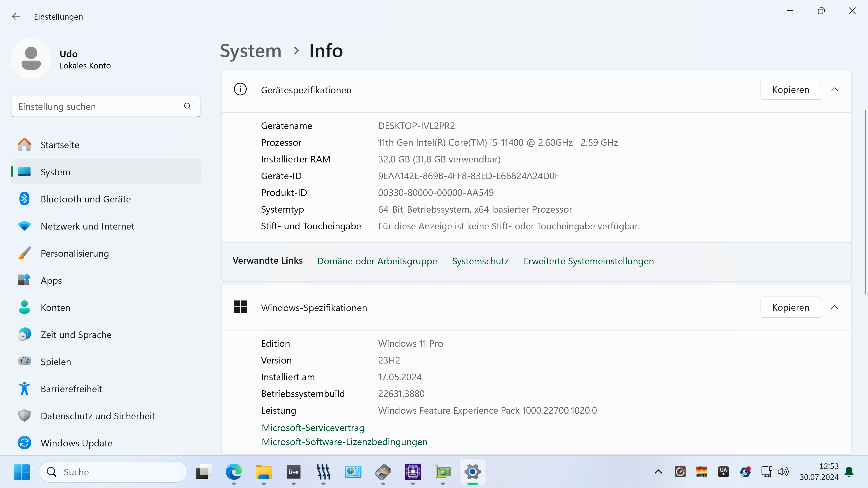
Task: Open Datenschutz und Sicherheit settings
Action: 97,416
